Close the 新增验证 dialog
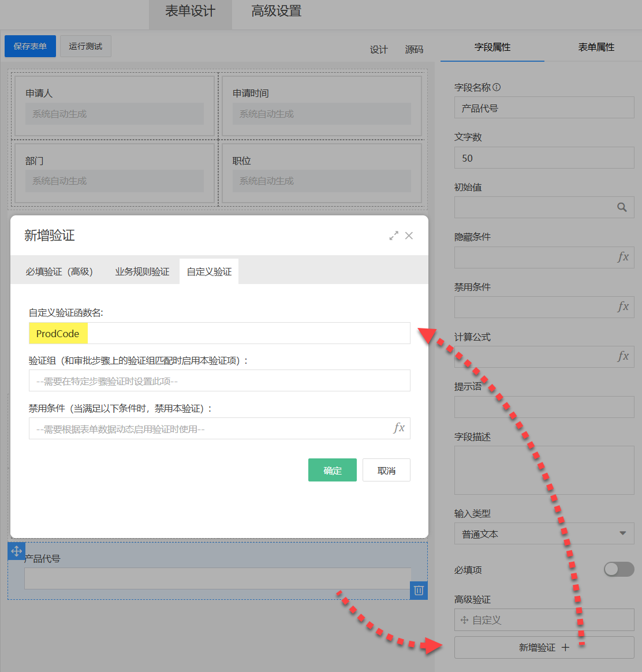The height and width of the screenshot is (672, 642). coord(409,236)
